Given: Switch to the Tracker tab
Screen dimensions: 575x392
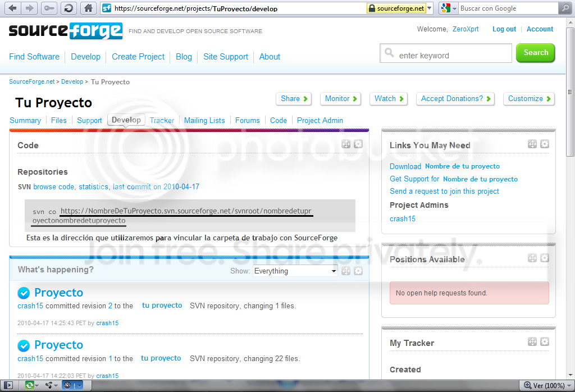Looking at the screenshot, I should point(162,120).
